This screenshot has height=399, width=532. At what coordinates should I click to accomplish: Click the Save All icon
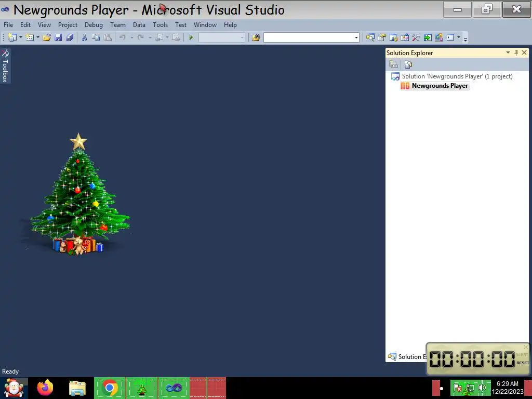70,37
